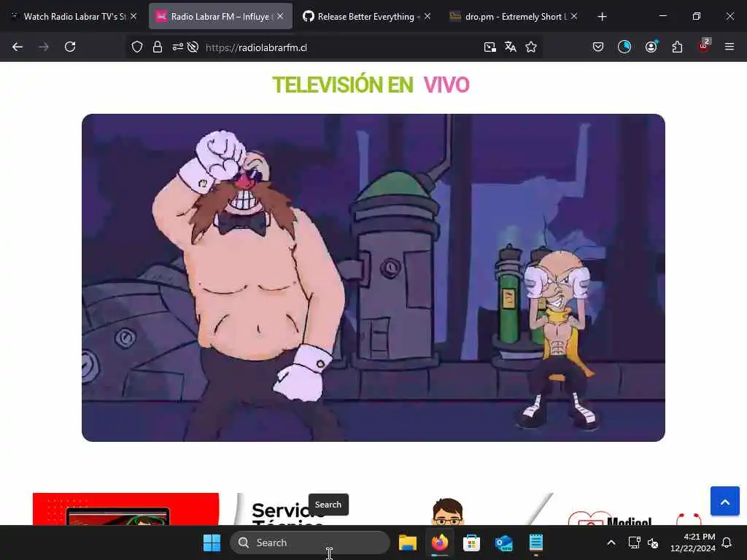The height and width of the screenshot is (560, 747).
Task: Open network status tray icon
Action: click(x=634, y=542)
